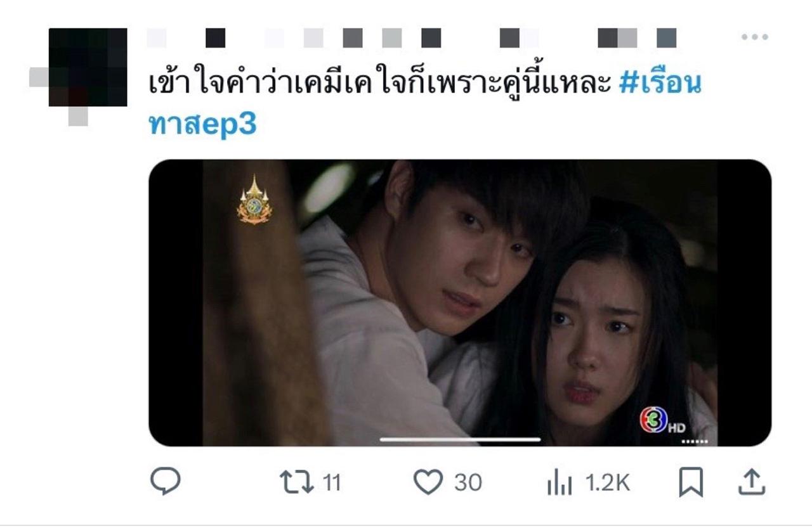The height and width of the screenshot is (528, 812).
Task: Follow the #เรือน hashtag link
Action: pos(660,84)
